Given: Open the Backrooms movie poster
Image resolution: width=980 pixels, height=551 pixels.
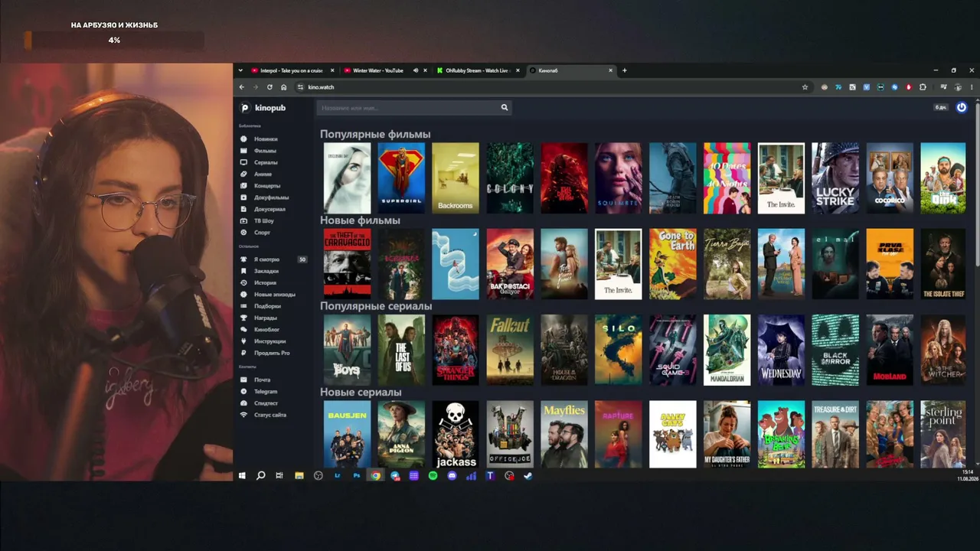Looking at the screenshot, I should (456, 178).
